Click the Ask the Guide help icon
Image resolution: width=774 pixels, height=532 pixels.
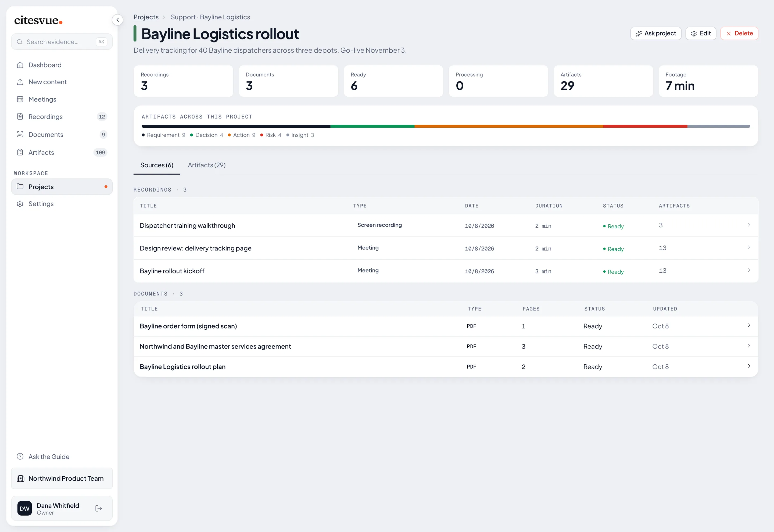pos(20,457)
